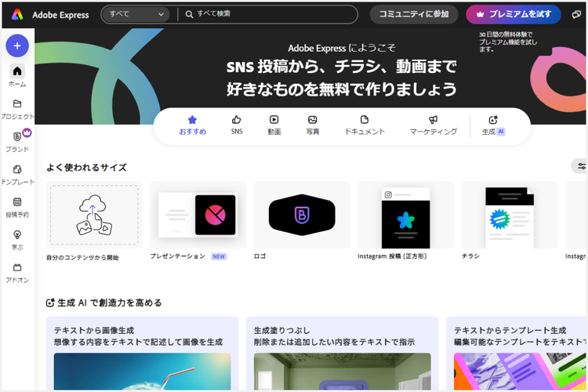Open テンプレート in the sidebar

coord(17,175)
